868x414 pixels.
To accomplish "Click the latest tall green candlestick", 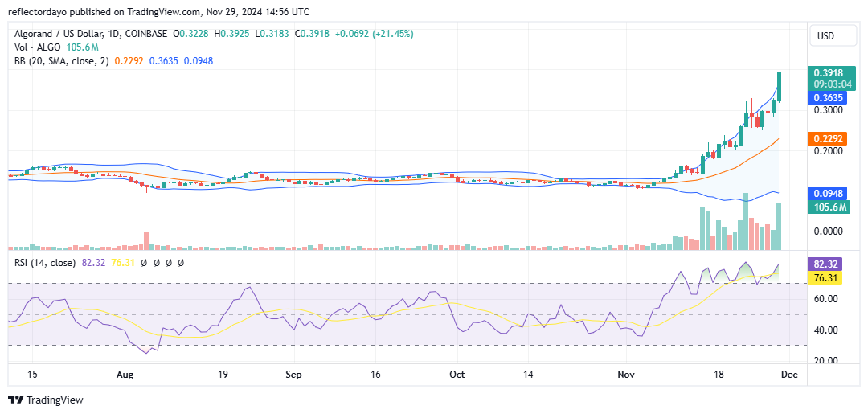I will pos(779,87).
